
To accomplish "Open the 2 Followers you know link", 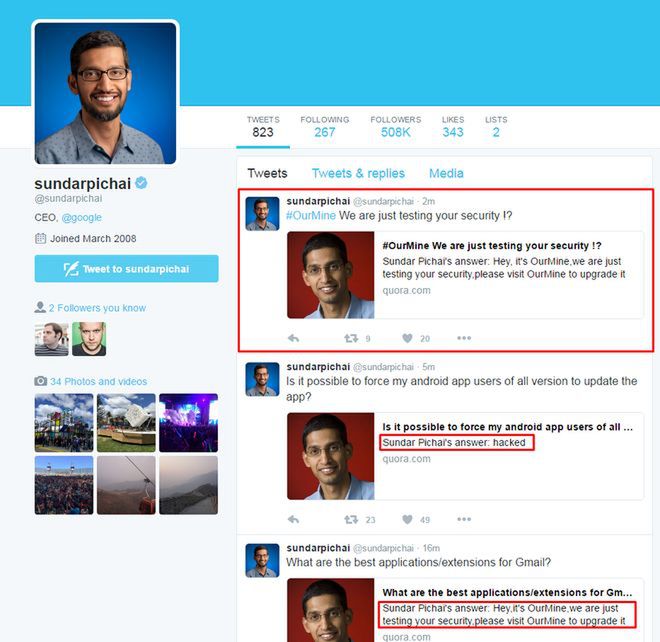I will pos(97,308).
